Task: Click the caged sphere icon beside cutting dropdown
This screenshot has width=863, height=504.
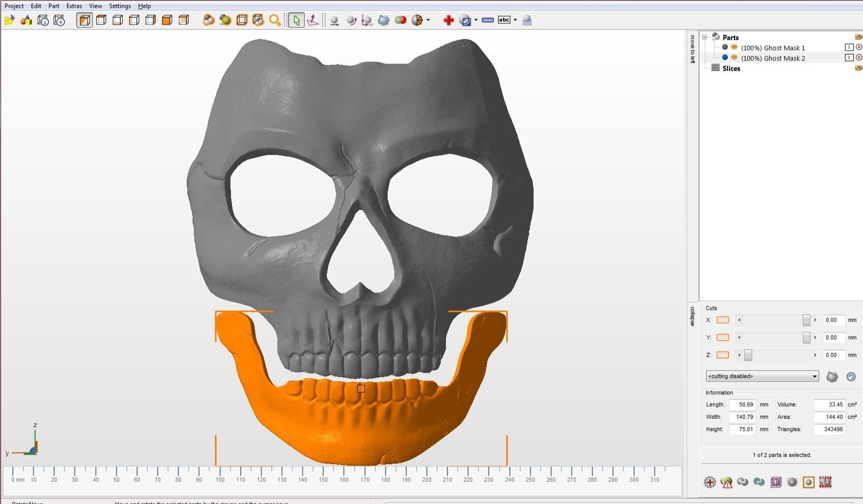Action: 832,377
